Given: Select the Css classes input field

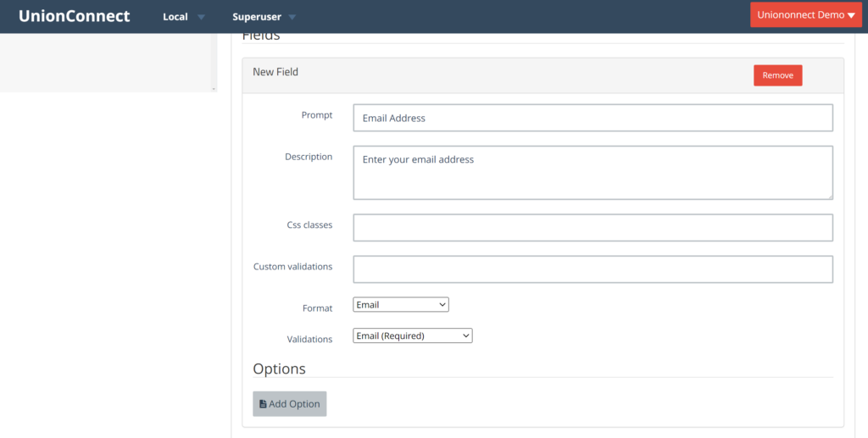Looking at the screenshot, I should (x=593, y=227).
